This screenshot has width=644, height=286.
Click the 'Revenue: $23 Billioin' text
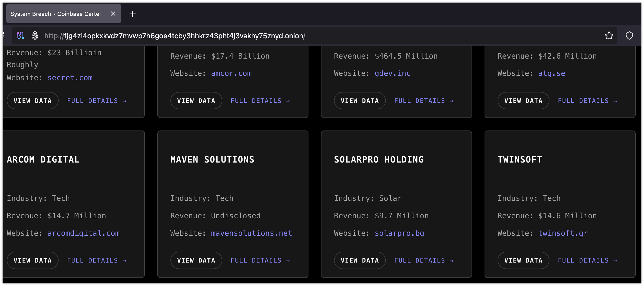coord(54,53)
